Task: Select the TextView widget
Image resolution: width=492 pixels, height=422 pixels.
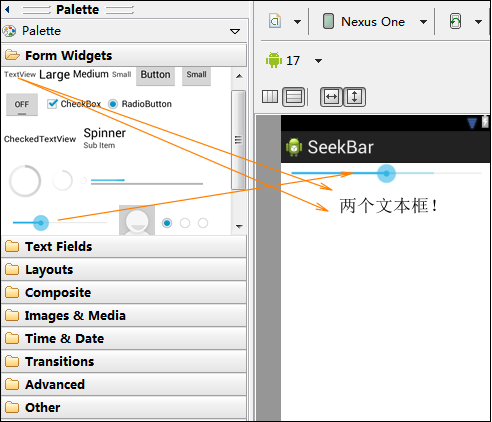Action: click(x=20, y=74)
